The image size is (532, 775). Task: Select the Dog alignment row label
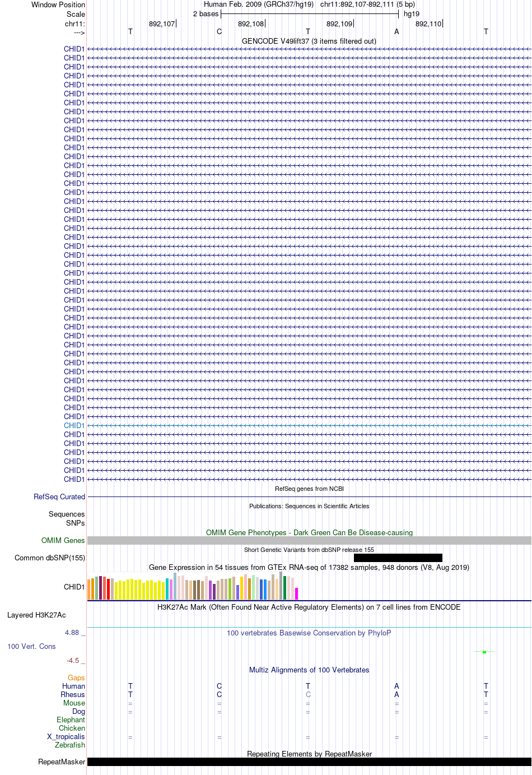[x=79, y=711]
